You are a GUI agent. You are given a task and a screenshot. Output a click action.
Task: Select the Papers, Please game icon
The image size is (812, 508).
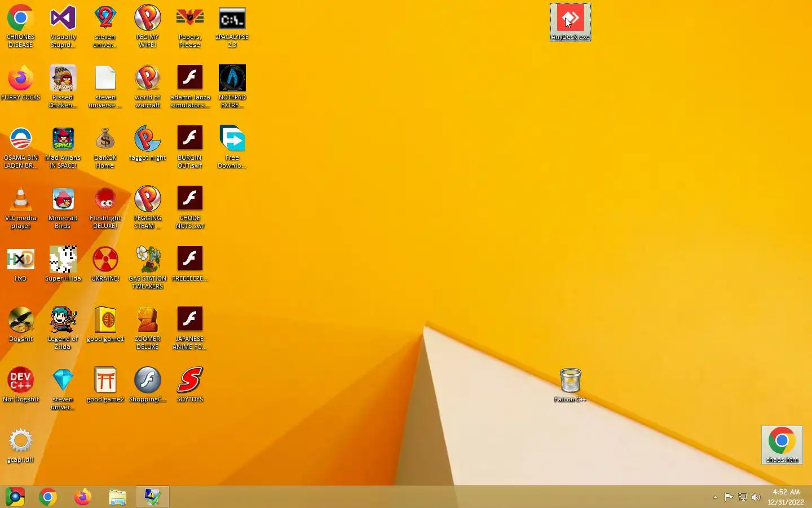[x=190, y=26]
